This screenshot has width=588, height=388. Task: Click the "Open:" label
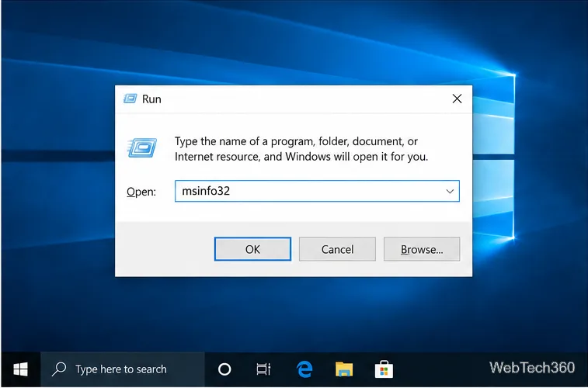tap(141, 192)
